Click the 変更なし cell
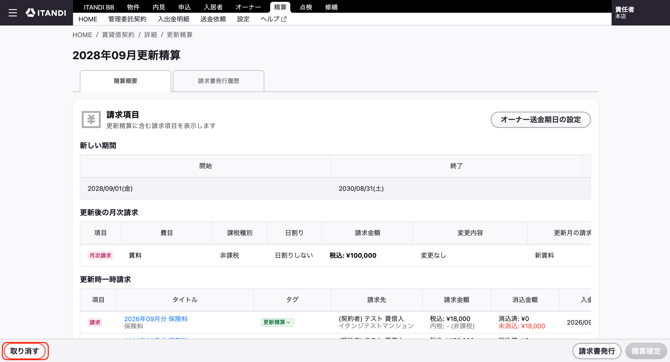The width and height of the screenshot is (670, 362). click(433, 255)
